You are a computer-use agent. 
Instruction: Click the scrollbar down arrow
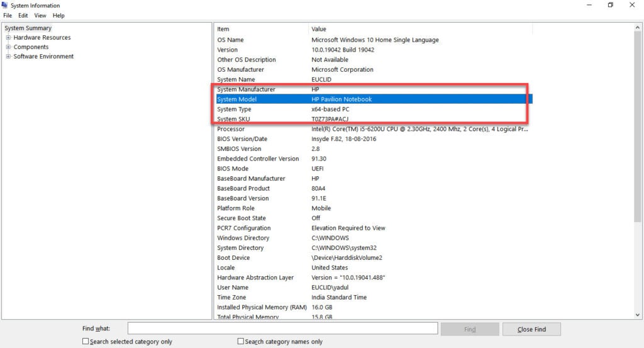(x=638, y=315)
